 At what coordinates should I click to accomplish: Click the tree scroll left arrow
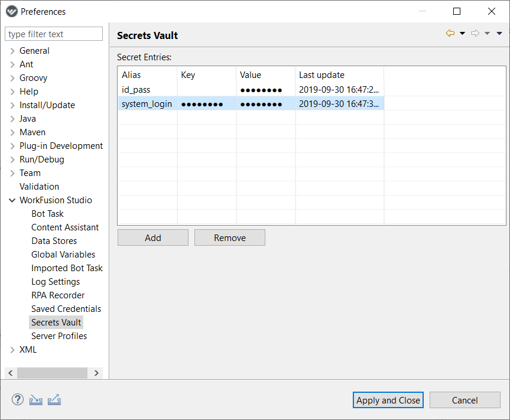11,373
